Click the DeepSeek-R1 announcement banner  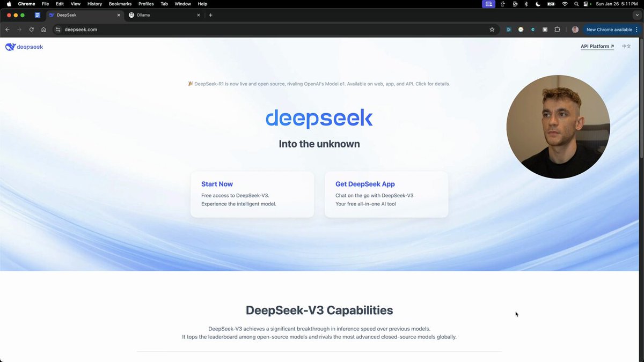319,84
